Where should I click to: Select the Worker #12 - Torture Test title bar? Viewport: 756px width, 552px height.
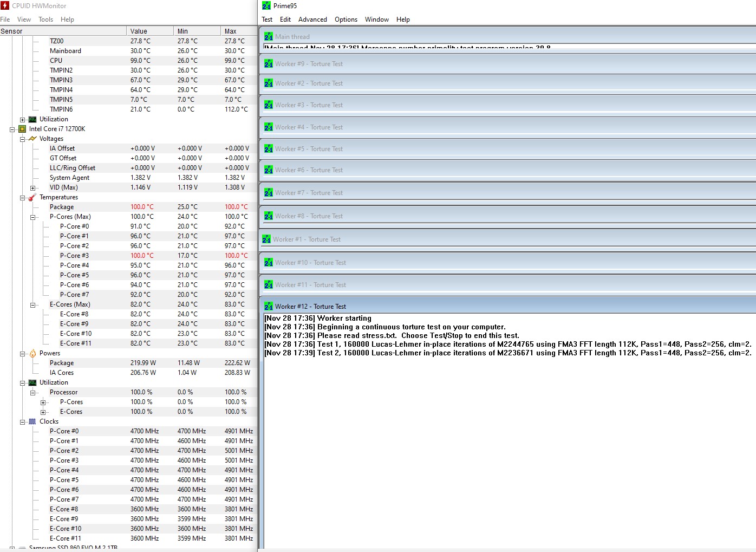[508, 306]
